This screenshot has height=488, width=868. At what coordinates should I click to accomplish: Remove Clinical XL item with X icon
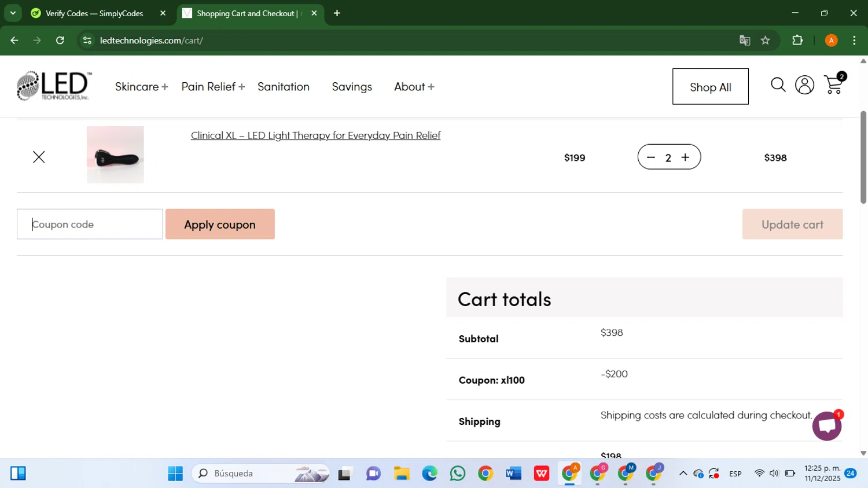39,157
